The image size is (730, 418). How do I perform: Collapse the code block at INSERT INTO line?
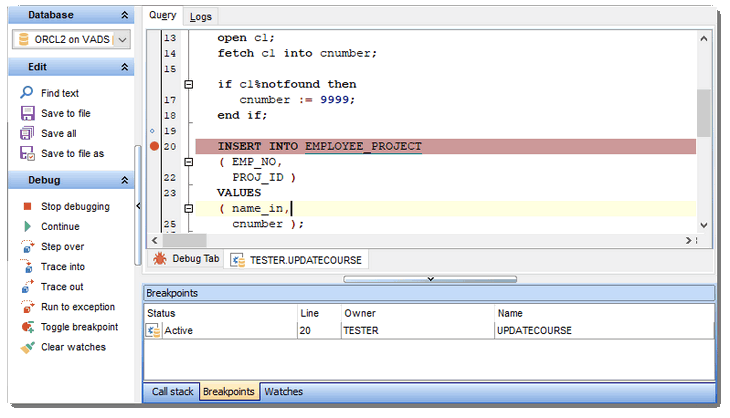(x=188, y=162)
